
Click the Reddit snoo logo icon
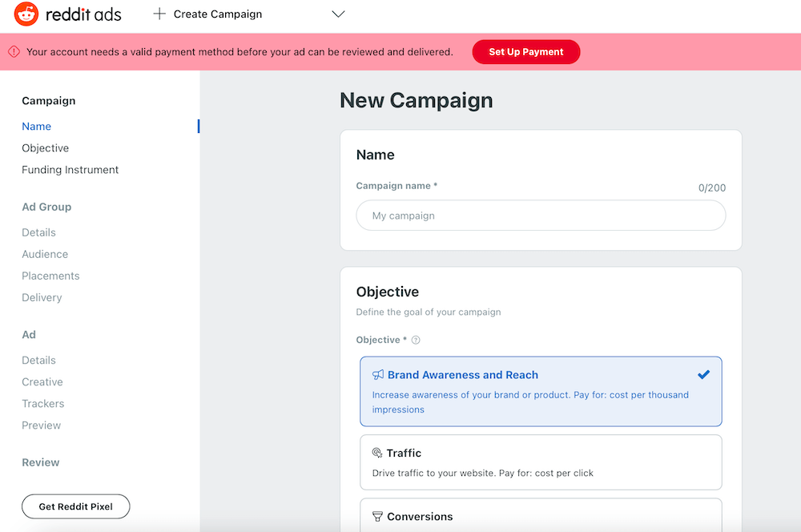(26, 14)
